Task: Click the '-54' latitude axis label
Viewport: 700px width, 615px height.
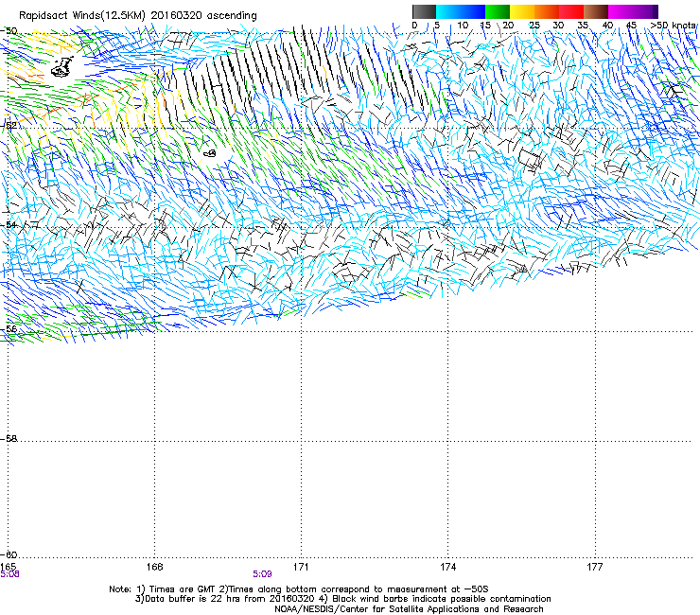Action: tap(9, 224)
